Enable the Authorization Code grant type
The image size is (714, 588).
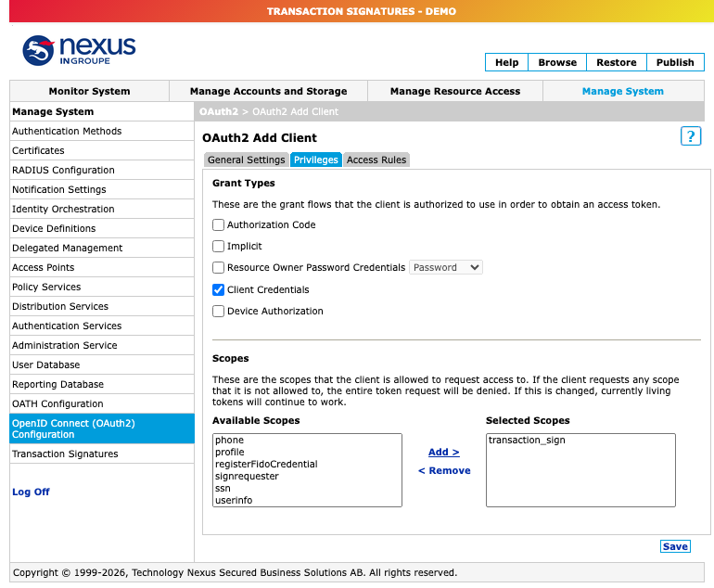tap(218, 225)
